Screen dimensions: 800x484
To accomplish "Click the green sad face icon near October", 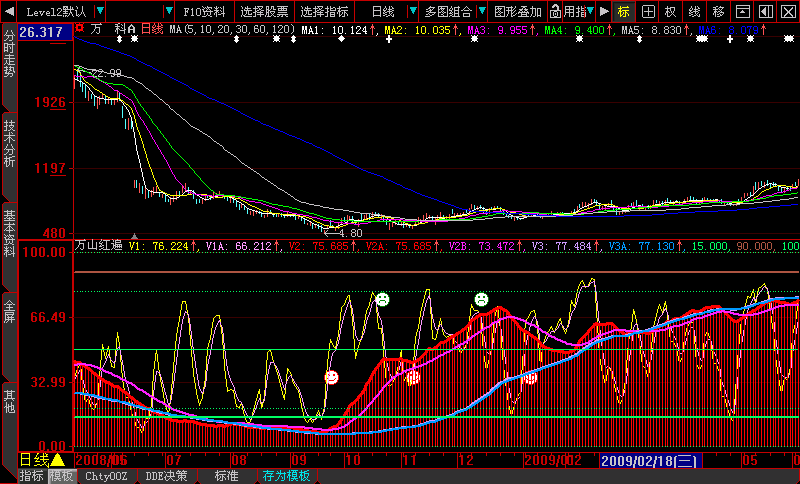I will point(383,299).
